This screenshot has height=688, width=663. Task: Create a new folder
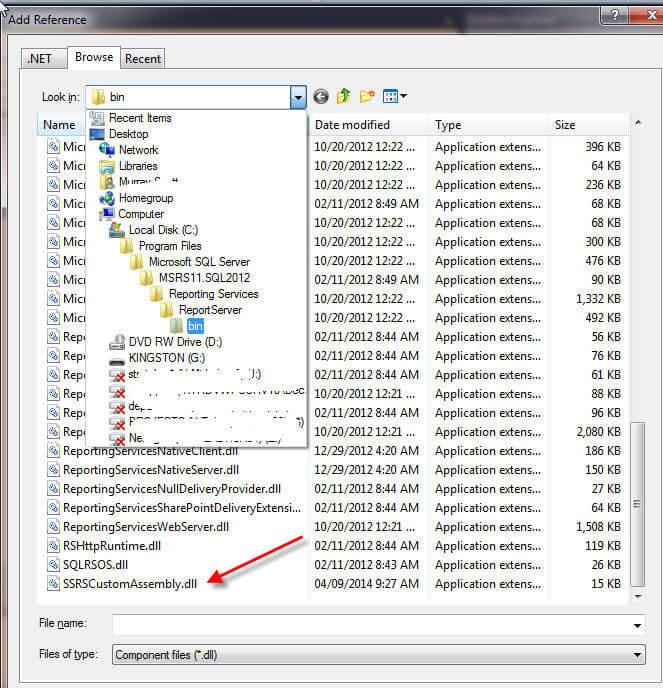367,96
